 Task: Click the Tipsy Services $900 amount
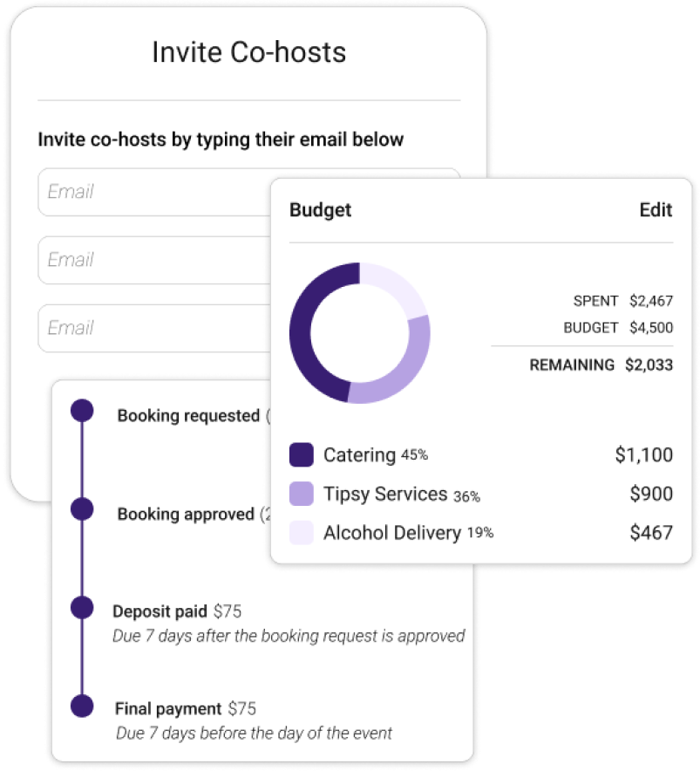tap(651, 495)
